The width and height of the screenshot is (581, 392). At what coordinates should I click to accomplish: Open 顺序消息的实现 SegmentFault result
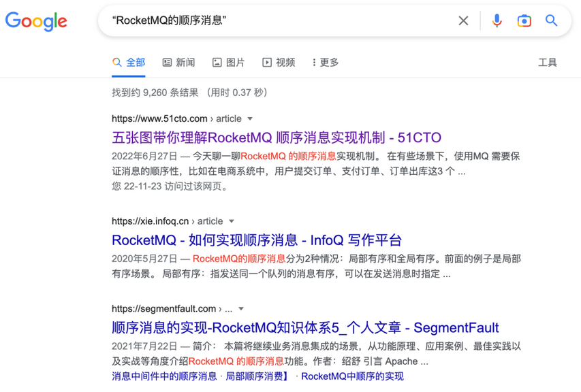(x=305, y=328)
